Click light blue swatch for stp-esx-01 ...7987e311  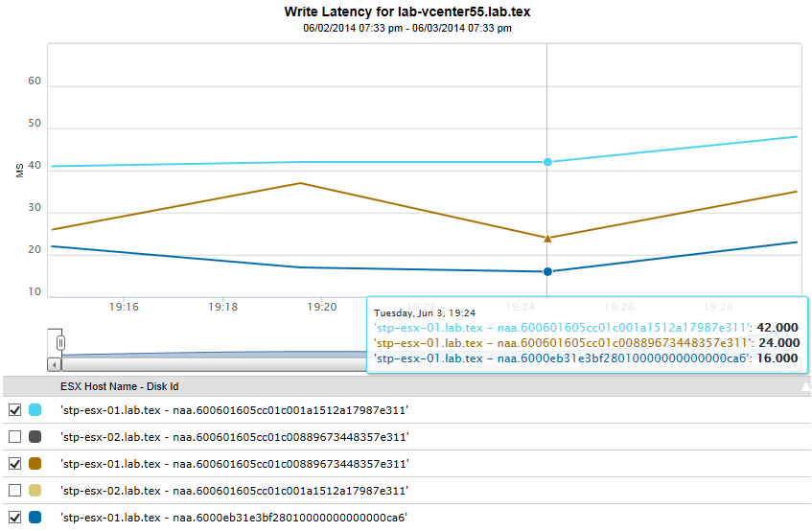[35, 410]
